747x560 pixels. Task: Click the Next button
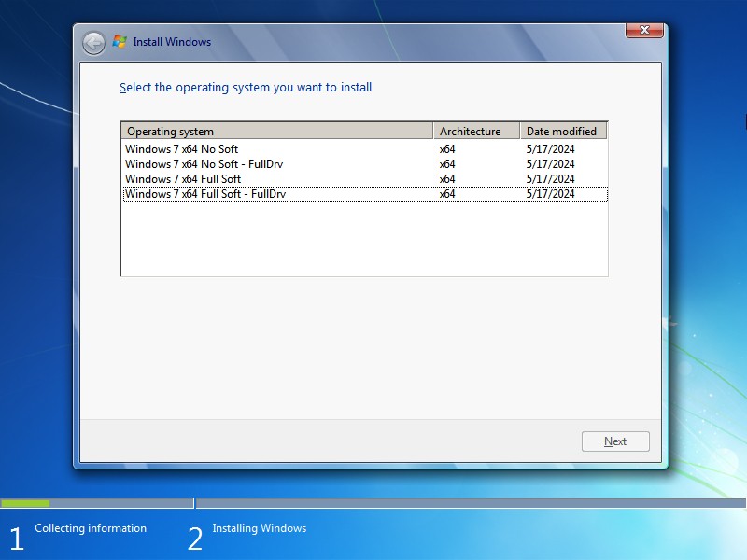click(615, 441)
